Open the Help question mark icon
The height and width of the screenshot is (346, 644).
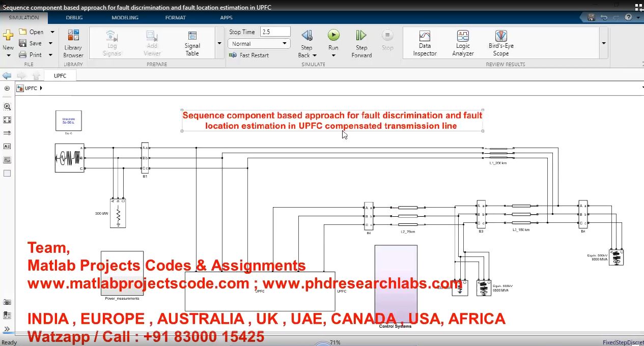[x=629, y=17]
